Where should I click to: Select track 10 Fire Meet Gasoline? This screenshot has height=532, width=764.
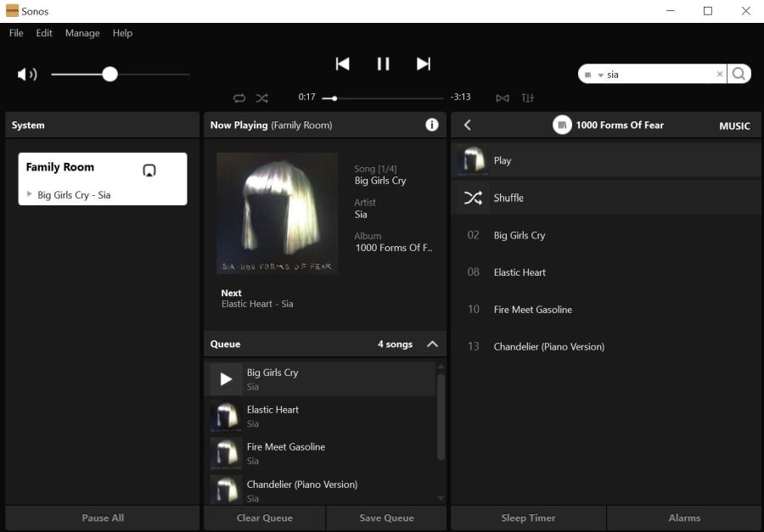click(x=606, y=310)
